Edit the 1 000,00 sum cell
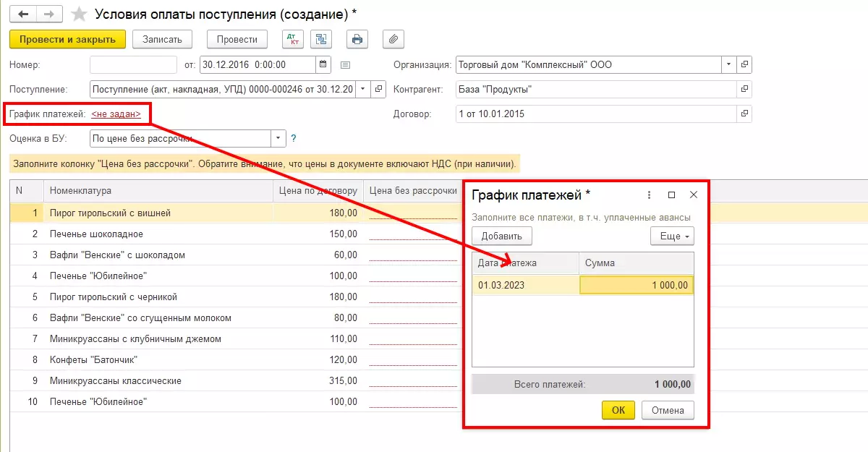The height and width of the screenshot is (452, 868). pyautogui.click(x=637, y=285)
